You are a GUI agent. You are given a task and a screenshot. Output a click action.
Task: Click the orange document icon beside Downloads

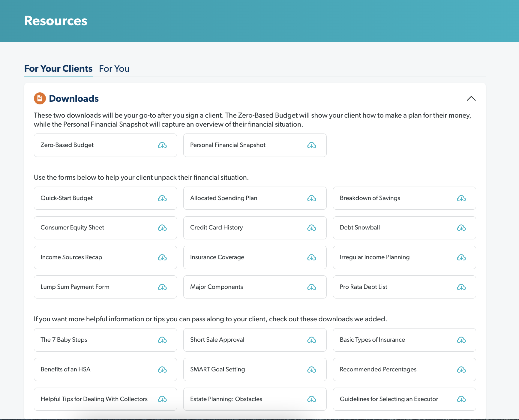click(40, 98)
